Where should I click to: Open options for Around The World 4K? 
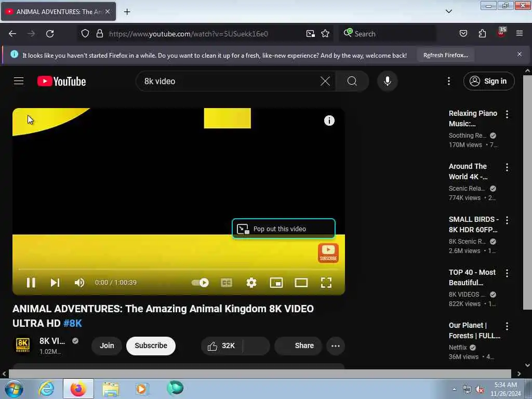507,167
